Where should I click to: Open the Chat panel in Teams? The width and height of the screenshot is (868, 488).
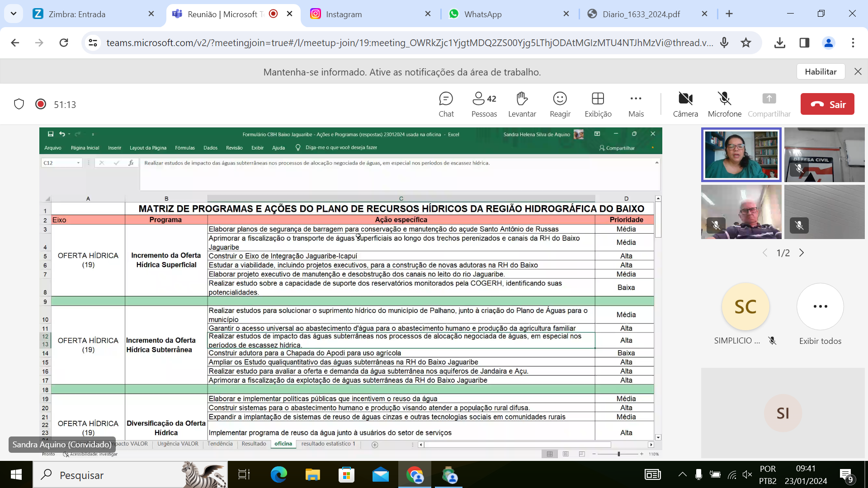click(446, 104)
